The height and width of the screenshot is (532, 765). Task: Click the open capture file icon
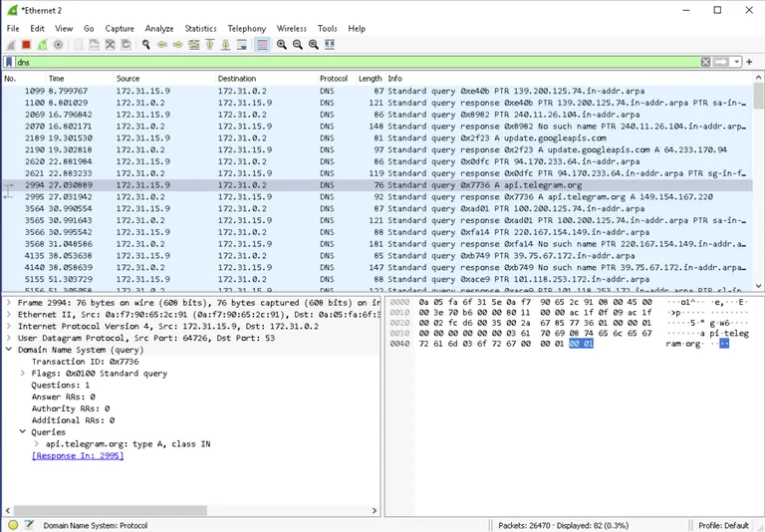[x=78, y=45]
